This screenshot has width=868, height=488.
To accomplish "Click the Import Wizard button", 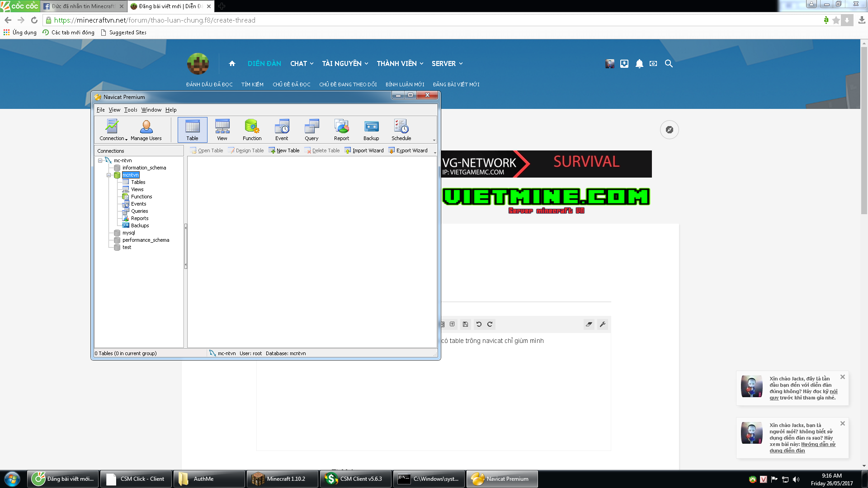I will 364,150.
